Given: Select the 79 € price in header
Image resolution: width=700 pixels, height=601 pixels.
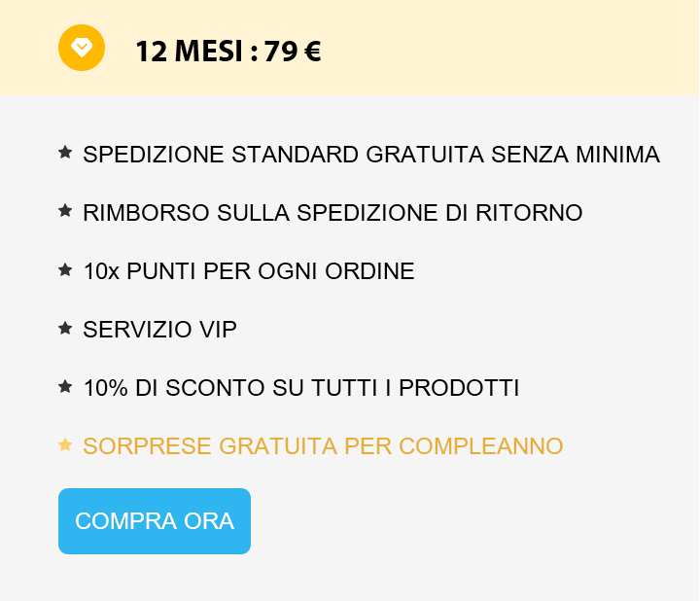Looking at the screenshot, I should click(293, 52).
